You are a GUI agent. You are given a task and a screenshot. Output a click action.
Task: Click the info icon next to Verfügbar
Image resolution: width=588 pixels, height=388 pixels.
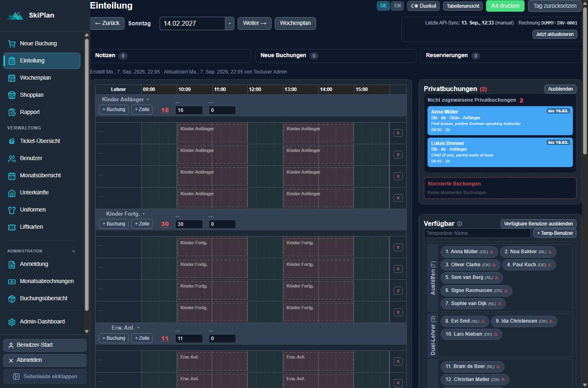pyautogui.click(x=459, y=224)
